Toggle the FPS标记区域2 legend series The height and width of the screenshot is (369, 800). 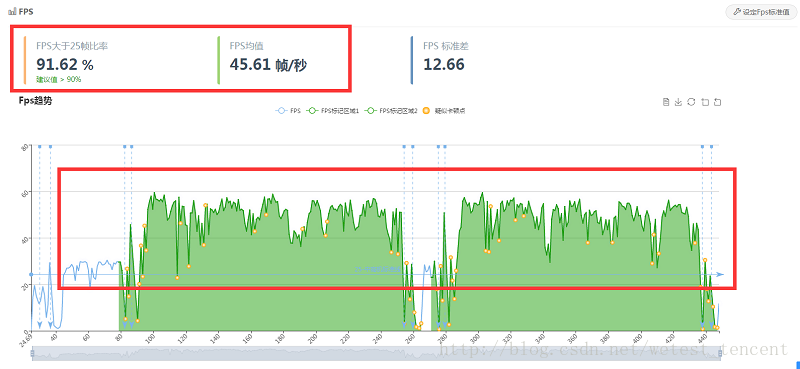click(x=392, y=110)
